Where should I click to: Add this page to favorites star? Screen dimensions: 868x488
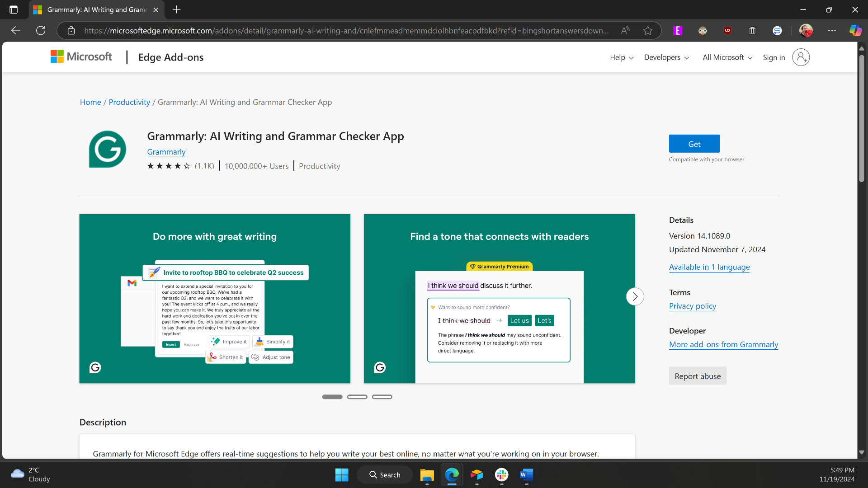[648, 31]
